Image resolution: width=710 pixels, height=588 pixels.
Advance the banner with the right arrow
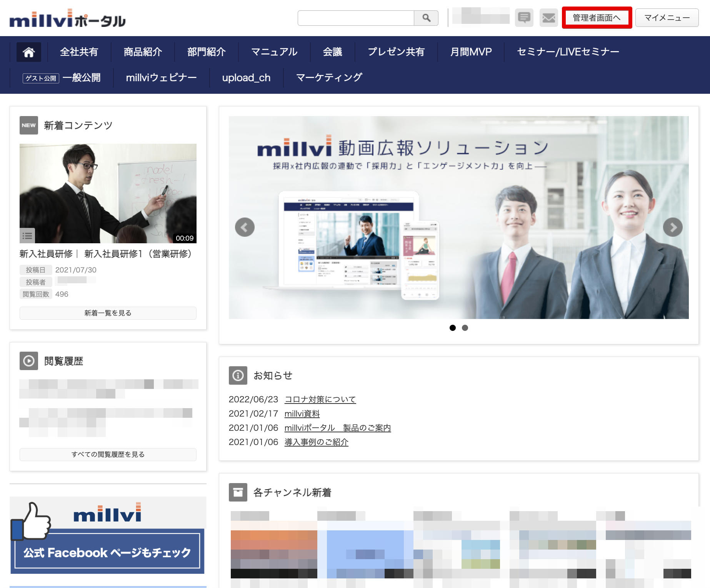pos(673,227)
